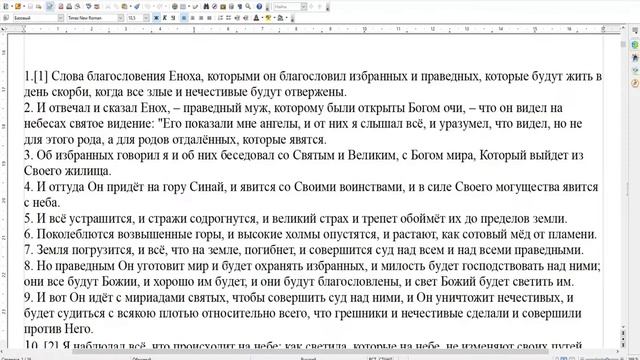This screenshot has width=640, height=360.
Task: Toggle Edit File mode icon
Action: pyautogui.click(x=50, y=7)
